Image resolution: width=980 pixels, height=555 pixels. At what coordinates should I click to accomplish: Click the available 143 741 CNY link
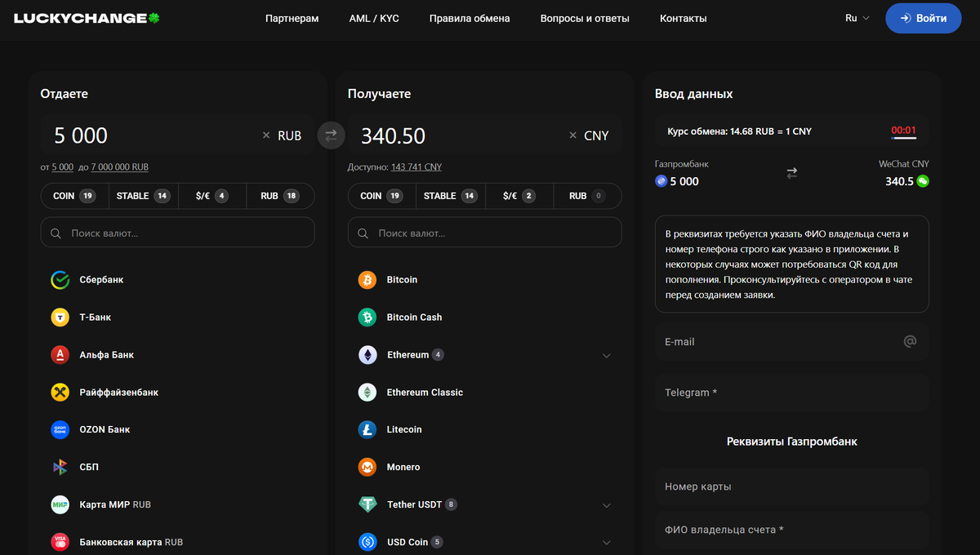point(416,166)
